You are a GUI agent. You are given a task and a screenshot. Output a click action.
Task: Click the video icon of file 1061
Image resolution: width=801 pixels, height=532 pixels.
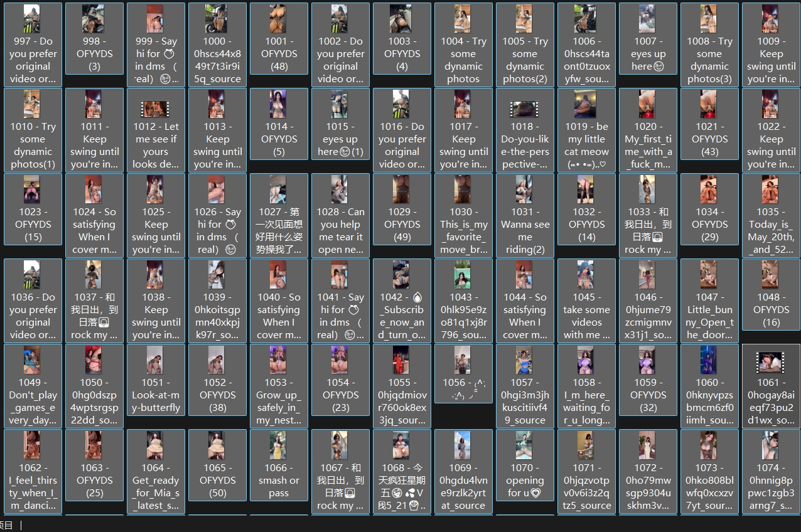click(x=770, y=362)
